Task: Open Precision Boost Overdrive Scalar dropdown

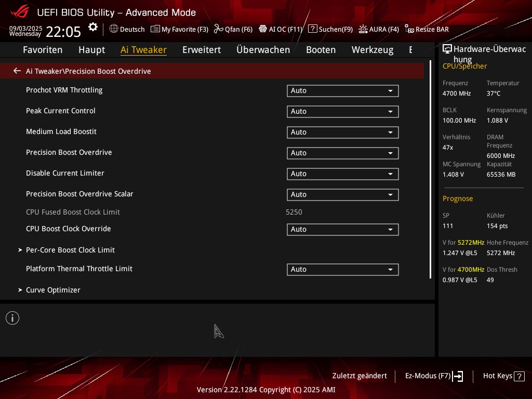Action: pos(343,194)
